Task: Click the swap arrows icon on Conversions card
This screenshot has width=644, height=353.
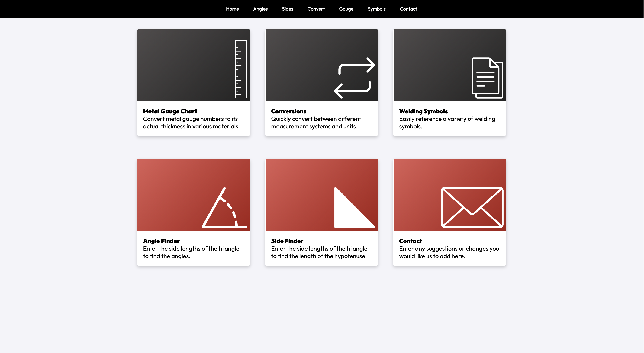Action: (x=355, y=78)
